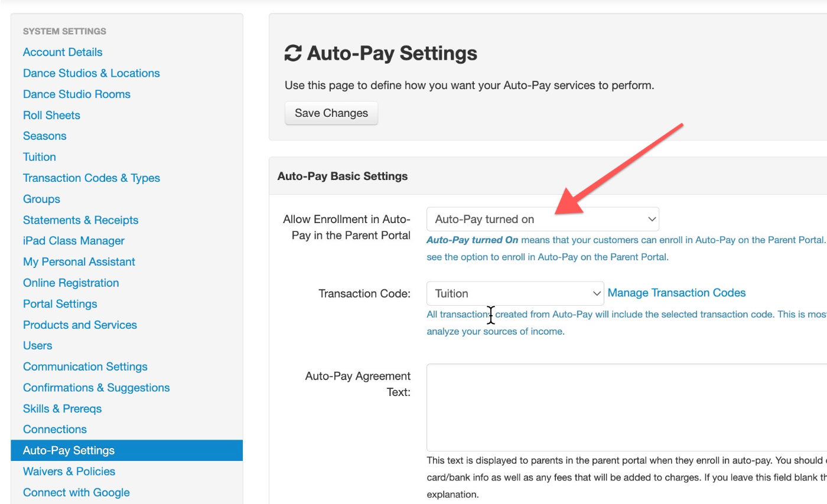Open the Auto-Pay turned on dropdown
Image resolution: width=827 pixels, height=504 pixels.
tap(543, 219)
